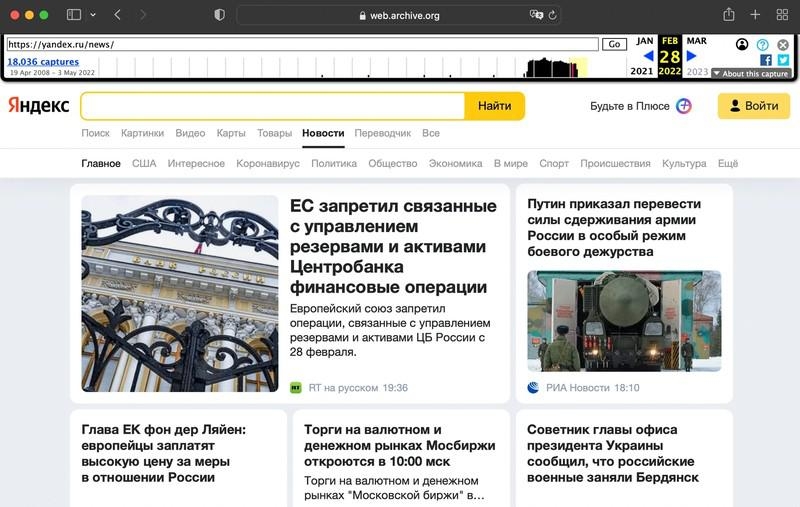Click the РИА Новости source icon
Screen dimensions: 800x507
point(533,388)
